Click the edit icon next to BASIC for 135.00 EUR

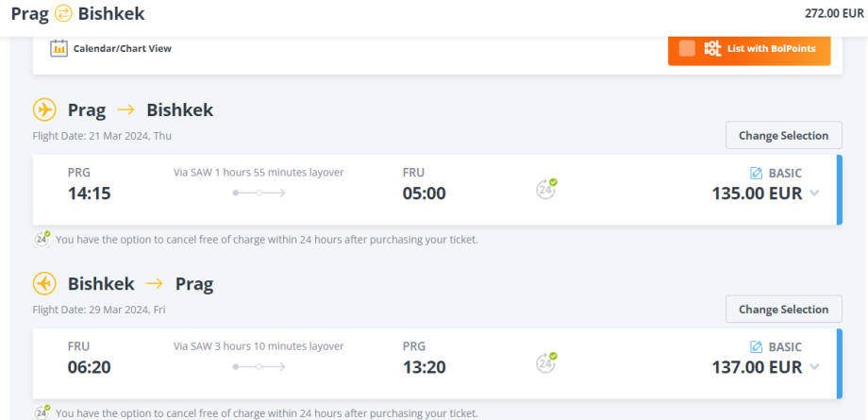755,173
